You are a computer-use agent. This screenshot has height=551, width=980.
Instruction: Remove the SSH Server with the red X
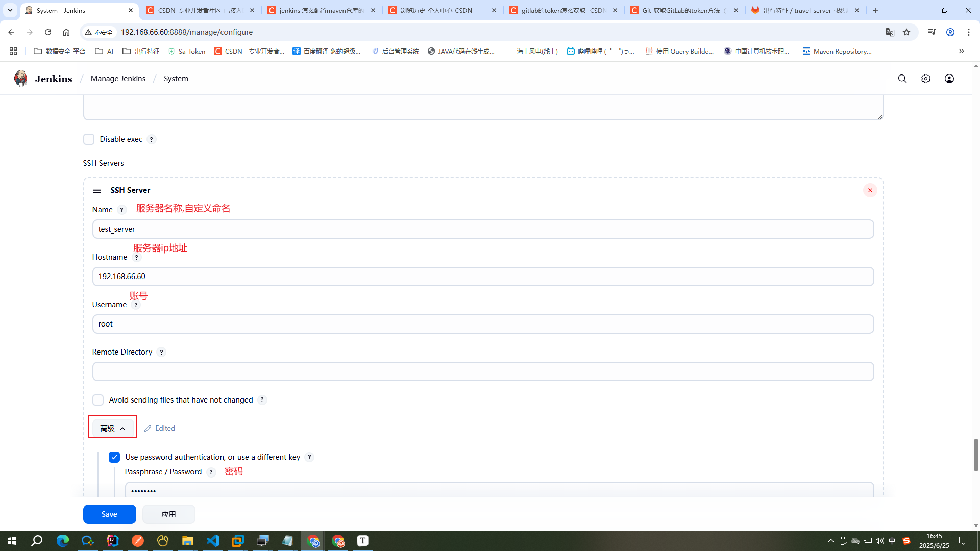click(870, 190)
